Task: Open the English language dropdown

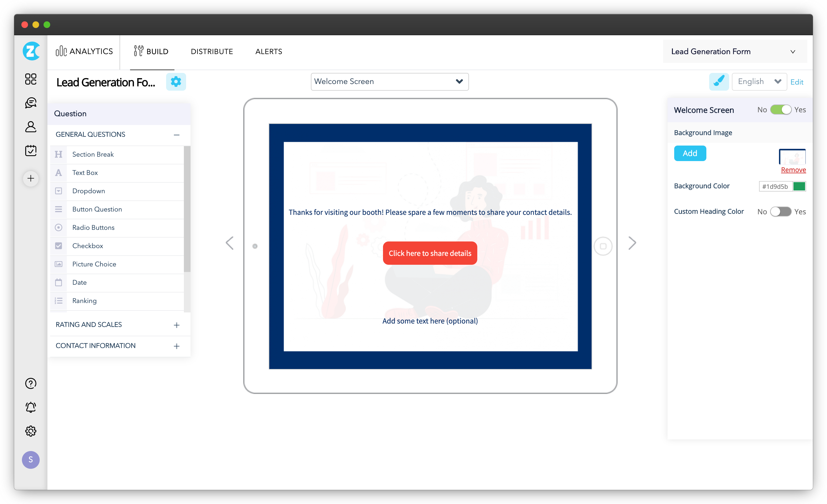Action: (759, 82)
